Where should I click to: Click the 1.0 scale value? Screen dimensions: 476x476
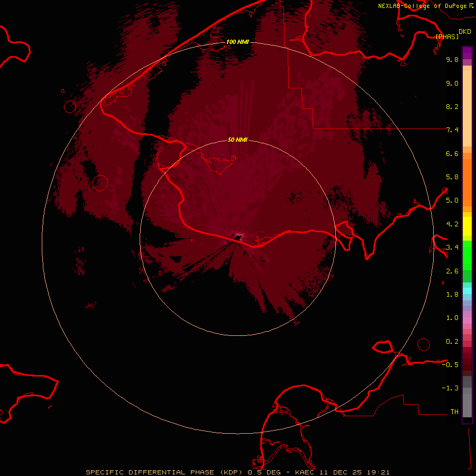click(452, 318)
